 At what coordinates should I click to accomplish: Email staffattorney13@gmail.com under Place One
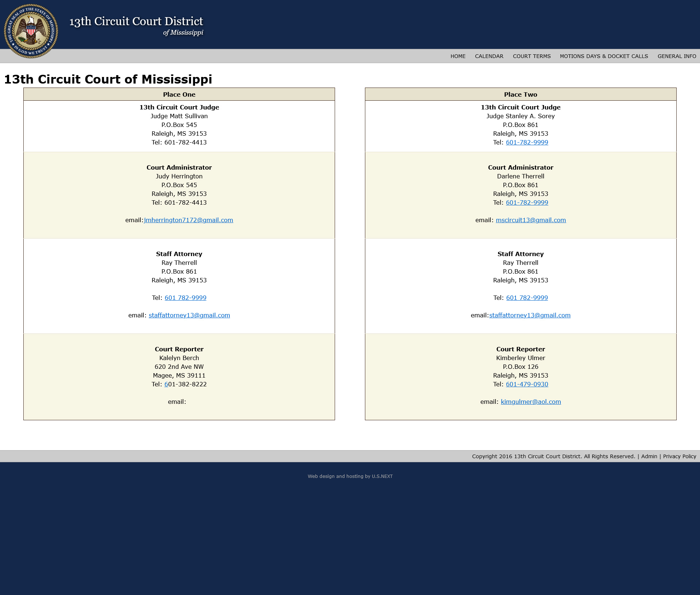(x=189, y=315)
